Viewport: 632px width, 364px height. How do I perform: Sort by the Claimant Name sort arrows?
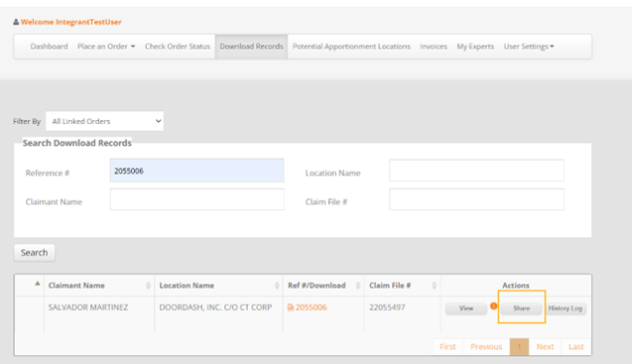pos(149,286)
